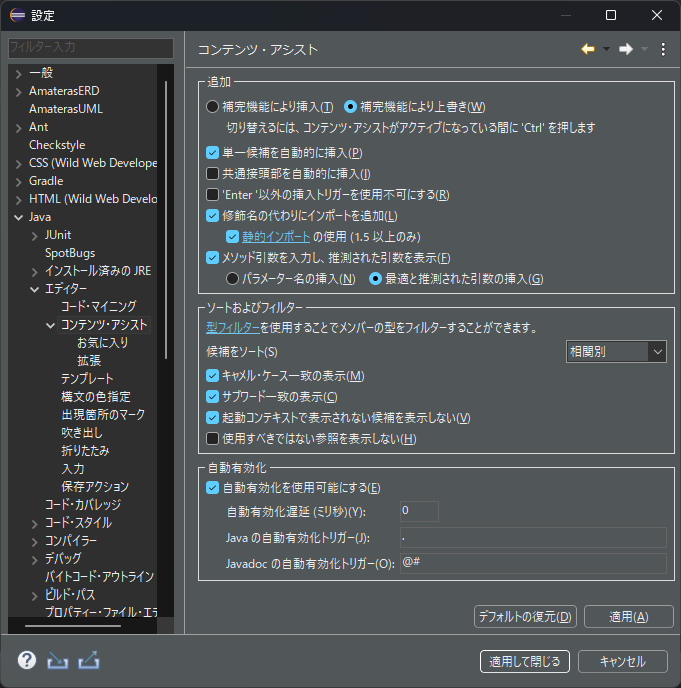Viewport: 681px width, 688px height.
Task: Open the forward history dropdown arrow
Action: coord(644,49)
